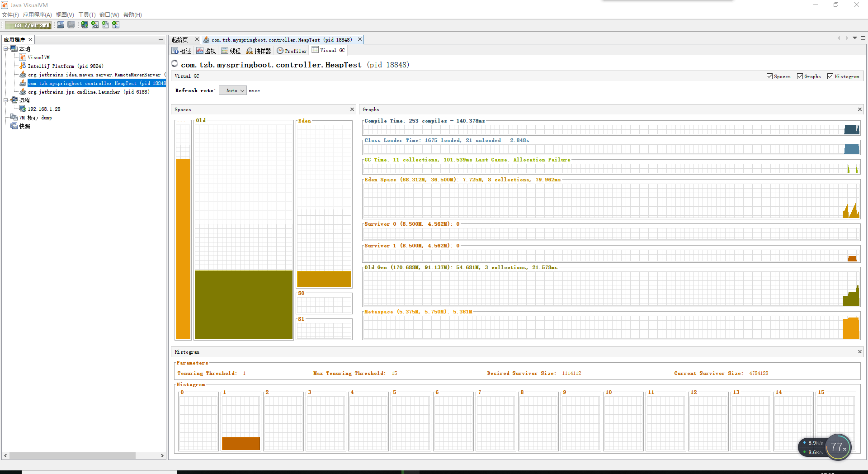This screenshot has height=474, width=868.
Task: Select the VisualVM application node
Action: click(39, 57)
